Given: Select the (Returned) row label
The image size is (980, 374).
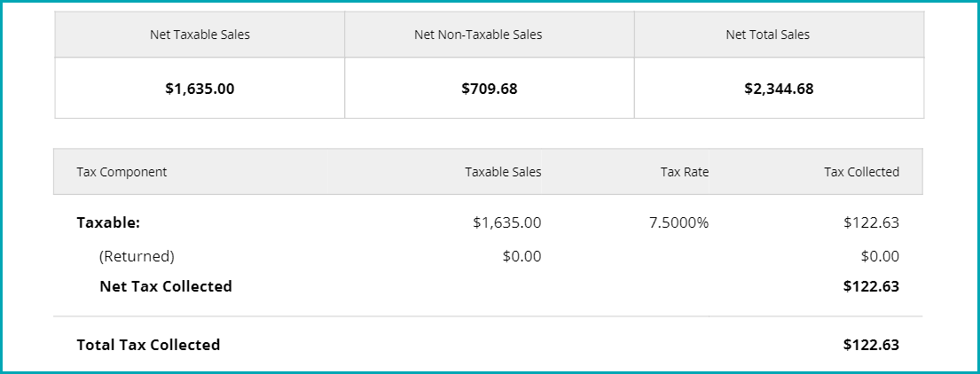Looking at the screenshot, I should point(137,256).
